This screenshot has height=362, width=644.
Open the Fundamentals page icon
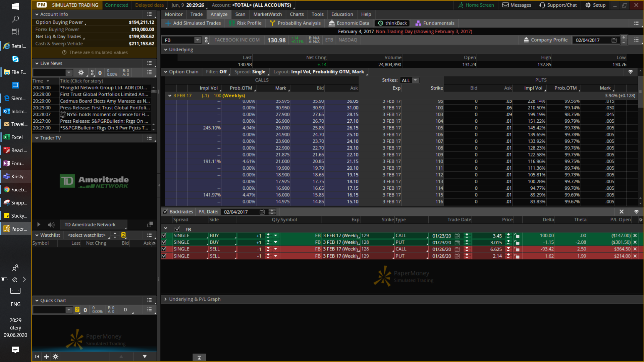click(x=418, y=23)
